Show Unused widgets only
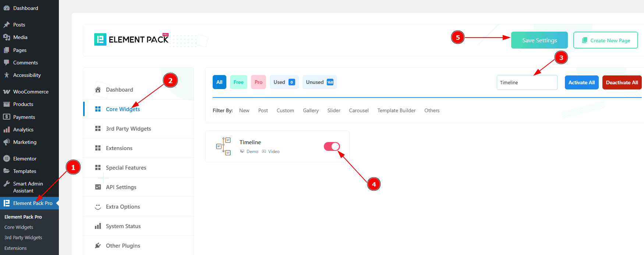644x255 pixels. click(x=320, y=82)
